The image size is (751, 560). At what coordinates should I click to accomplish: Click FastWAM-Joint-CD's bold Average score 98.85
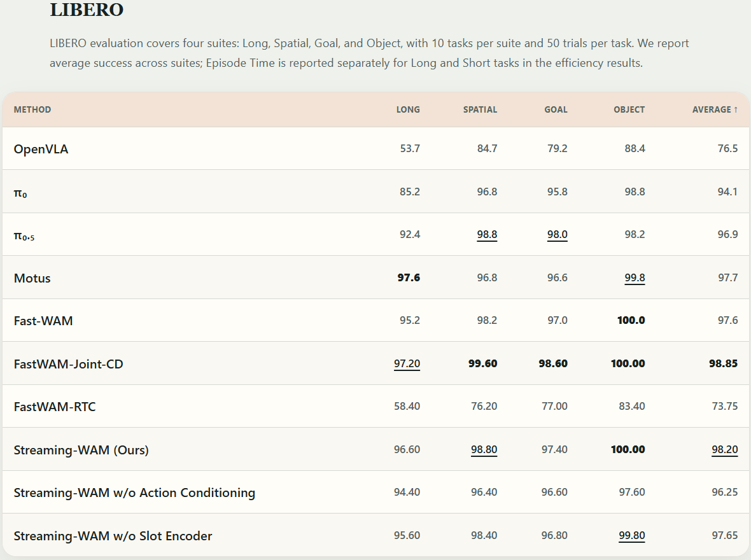click(723, 363)
